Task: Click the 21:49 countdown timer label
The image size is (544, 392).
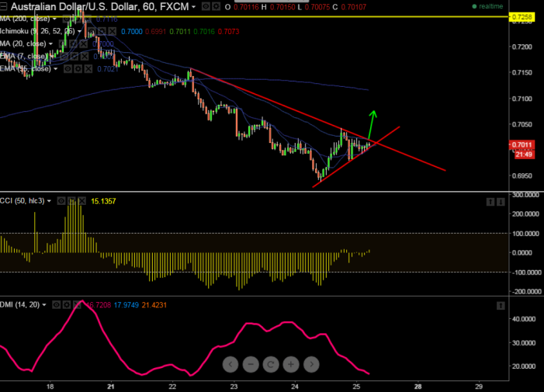Action: point(523,154)
